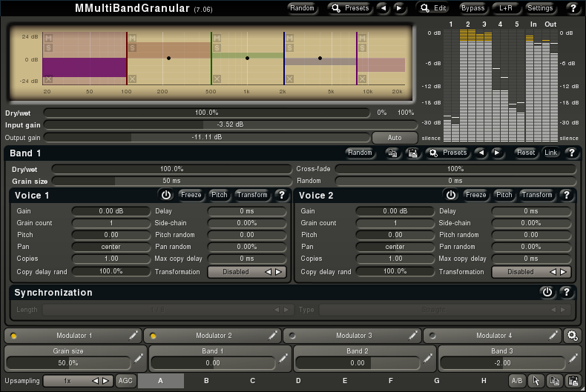Enable the Synchronization power switch
Viewport: 586px width, 392px height.
[x=547, y=293]
